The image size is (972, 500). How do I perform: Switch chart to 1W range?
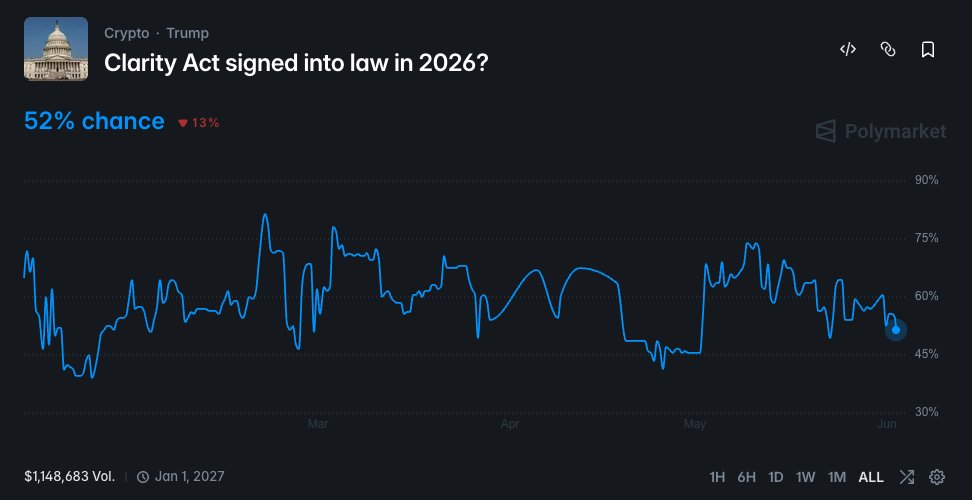point(805,477)
